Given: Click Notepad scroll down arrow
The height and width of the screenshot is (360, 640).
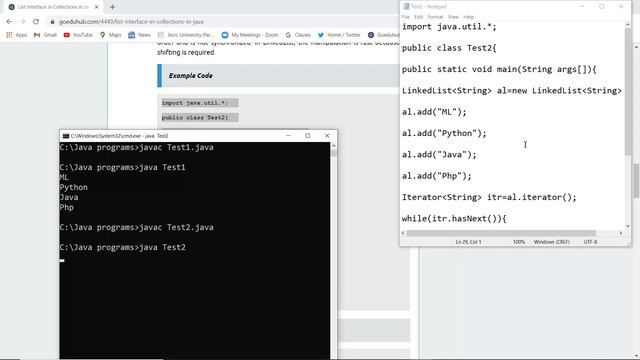Looking at the screenshot, I should click(628, 226).
